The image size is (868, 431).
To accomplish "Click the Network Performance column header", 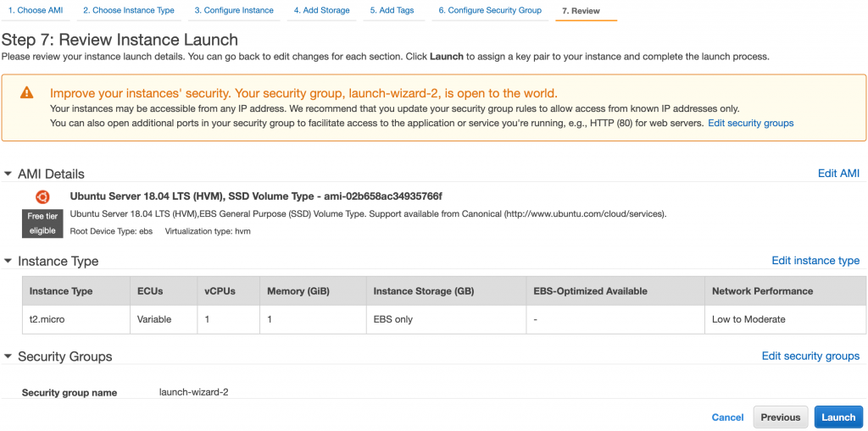I will [x=786, y=291].
